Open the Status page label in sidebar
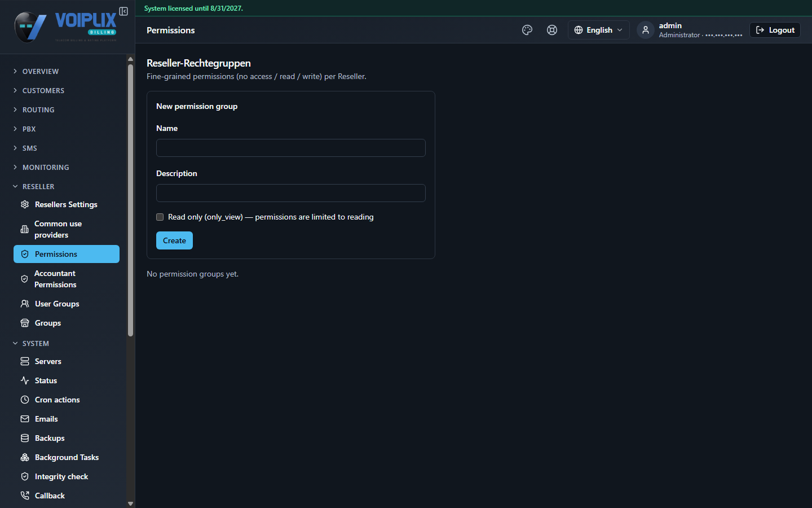The height and width of the screenshot is (508, 812). coord(46,380)
